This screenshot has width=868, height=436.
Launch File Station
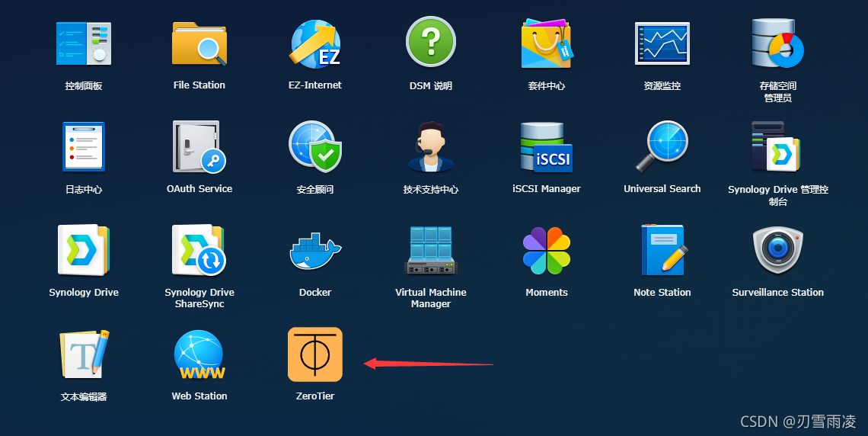coord(199,43)
